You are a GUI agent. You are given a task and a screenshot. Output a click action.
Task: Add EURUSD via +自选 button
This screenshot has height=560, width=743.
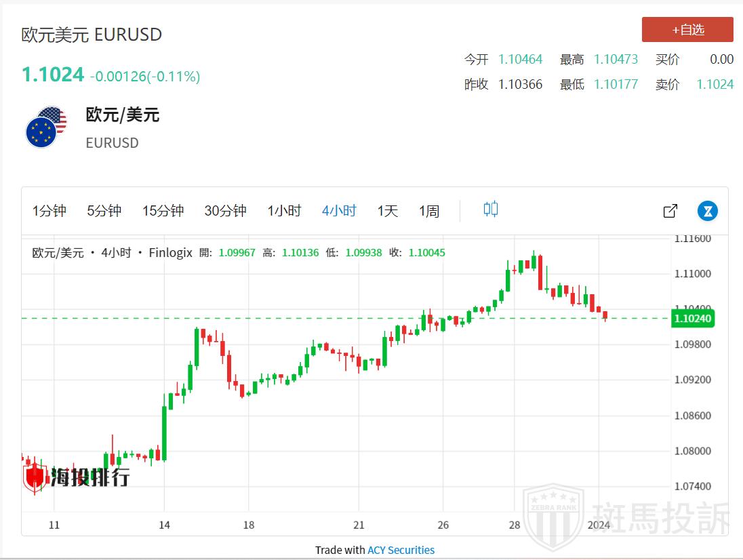(687, 30)
